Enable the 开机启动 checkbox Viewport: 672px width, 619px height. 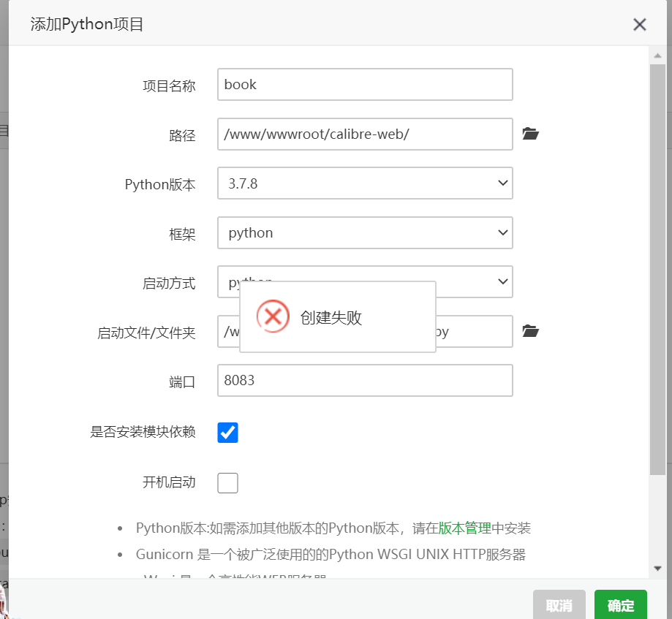(227, 483)
